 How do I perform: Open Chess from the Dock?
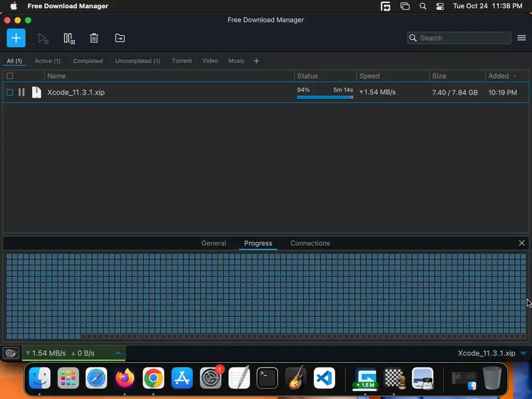point(394,378)
